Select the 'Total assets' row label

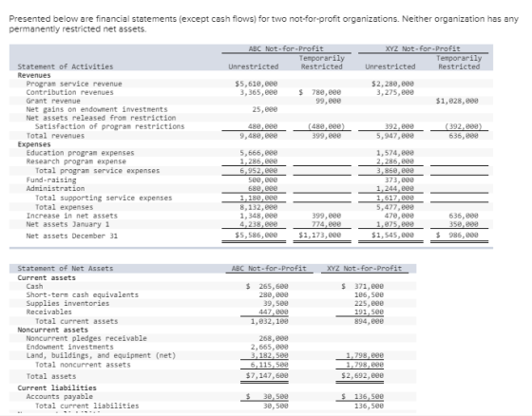pyautogui.click(x=51, y=376)
